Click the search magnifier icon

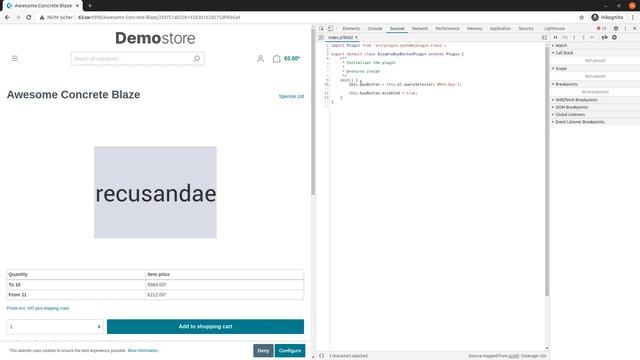(196, 58)
